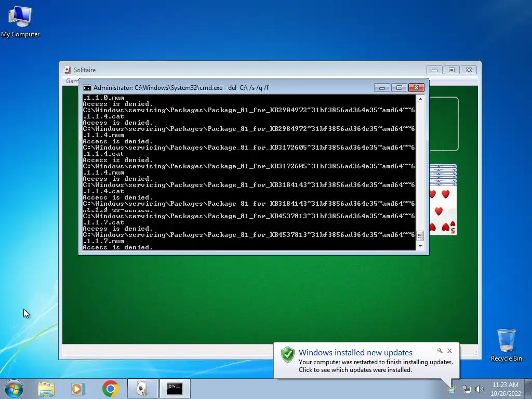Open Windows Media Player from taskbar
The height and width of the screenshot is (399, 532).
click(x=78, y=389)
